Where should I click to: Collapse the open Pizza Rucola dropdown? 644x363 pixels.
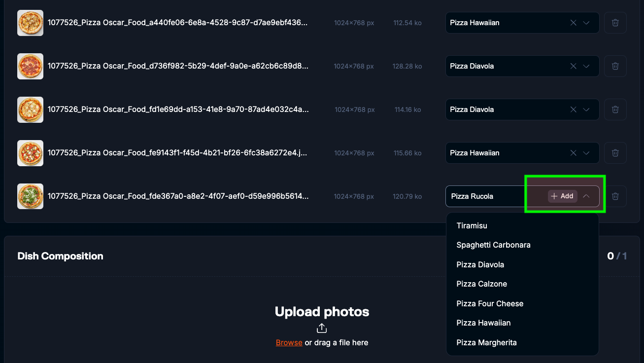(x=586, y=196)
